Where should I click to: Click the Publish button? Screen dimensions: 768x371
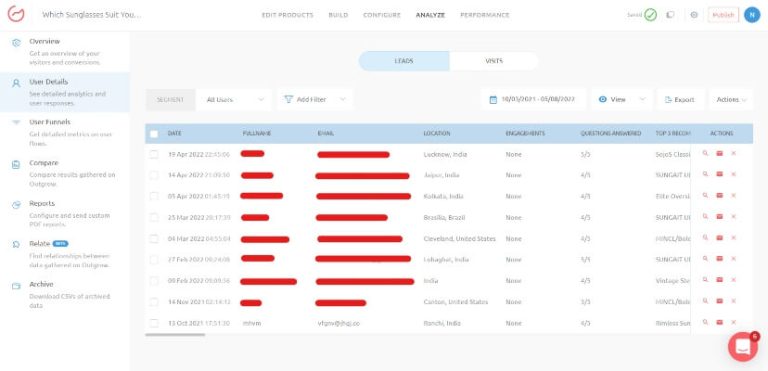click(x=723, y=15)
